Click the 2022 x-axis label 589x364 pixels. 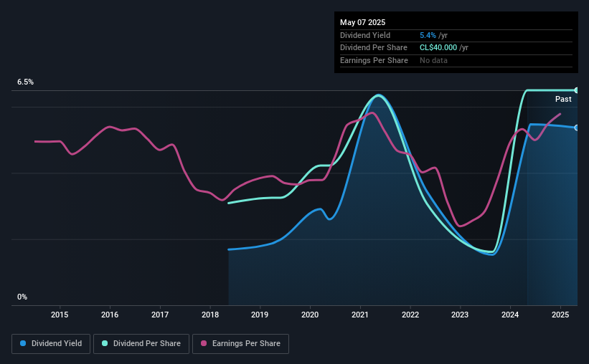point(410,315)
